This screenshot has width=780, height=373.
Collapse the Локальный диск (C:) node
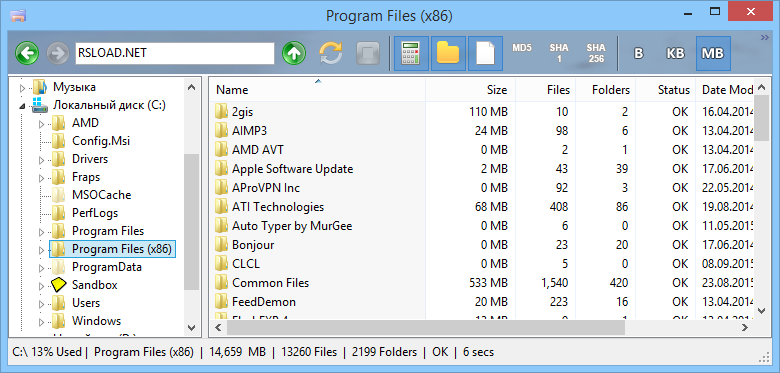coord(22,105)
